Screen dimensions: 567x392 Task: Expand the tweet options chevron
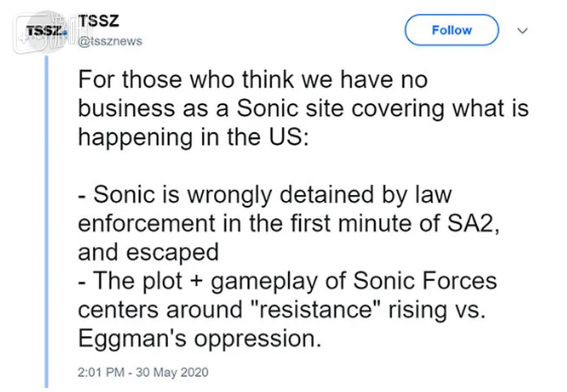click(522, 31)
